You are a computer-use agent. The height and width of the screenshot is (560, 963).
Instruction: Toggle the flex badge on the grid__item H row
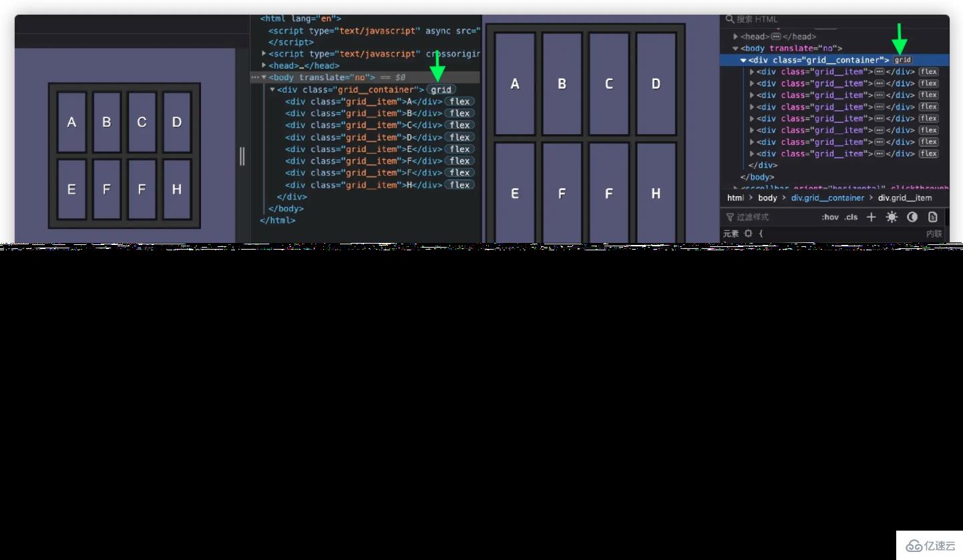(459, 185)
